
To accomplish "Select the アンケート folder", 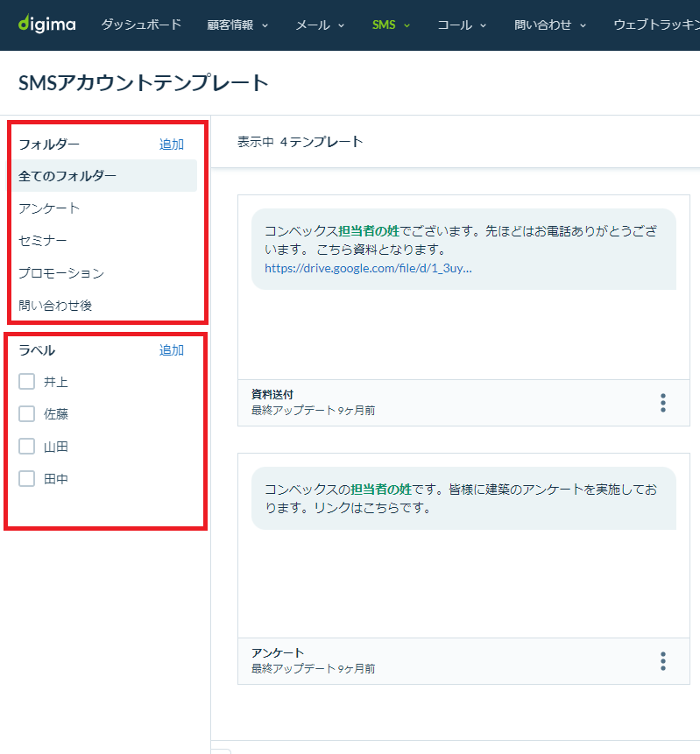I will coord(104,208).
